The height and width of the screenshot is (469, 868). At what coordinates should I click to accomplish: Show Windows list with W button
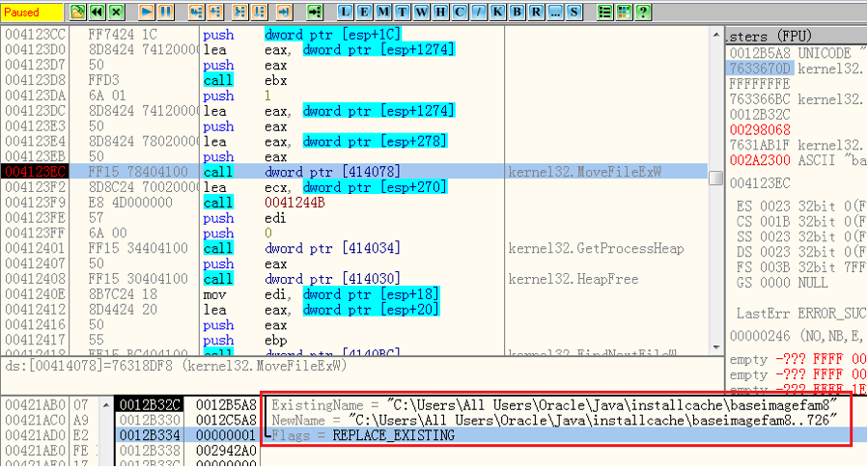421,12
